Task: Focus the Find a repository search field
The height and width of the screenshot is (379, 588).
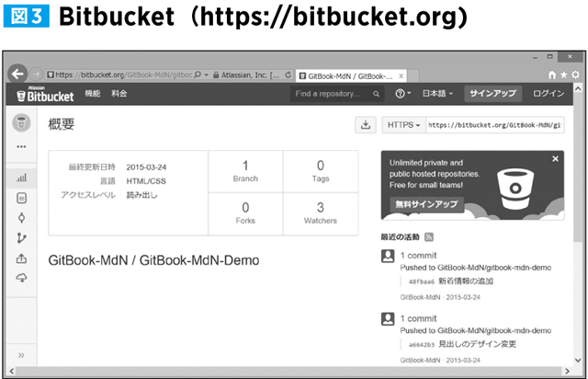Action: click(x=336, y=94)
